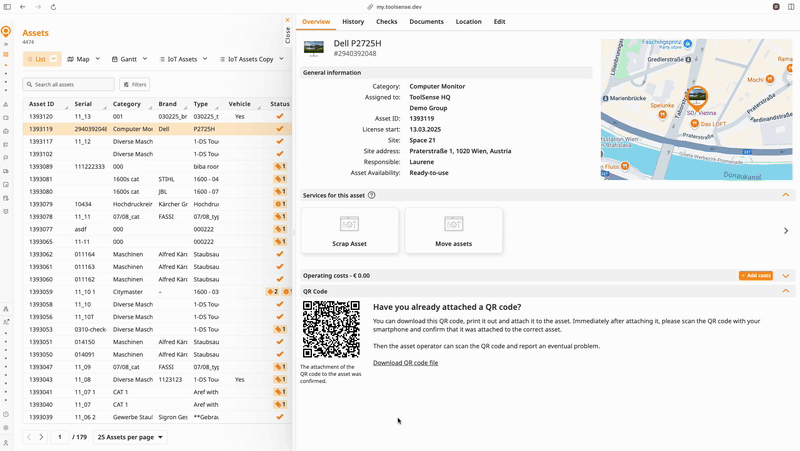The height and width of the screenshot is (451, 800).
Task: Open the Assets per page dropdown
Action: click(x=131, y=437)
